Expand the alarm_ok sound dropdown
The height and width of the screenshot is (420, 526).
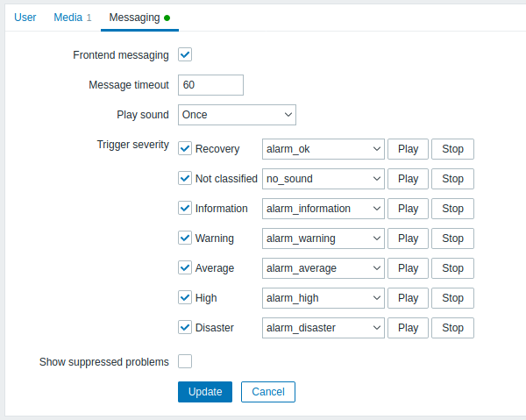tap(323, 149)
